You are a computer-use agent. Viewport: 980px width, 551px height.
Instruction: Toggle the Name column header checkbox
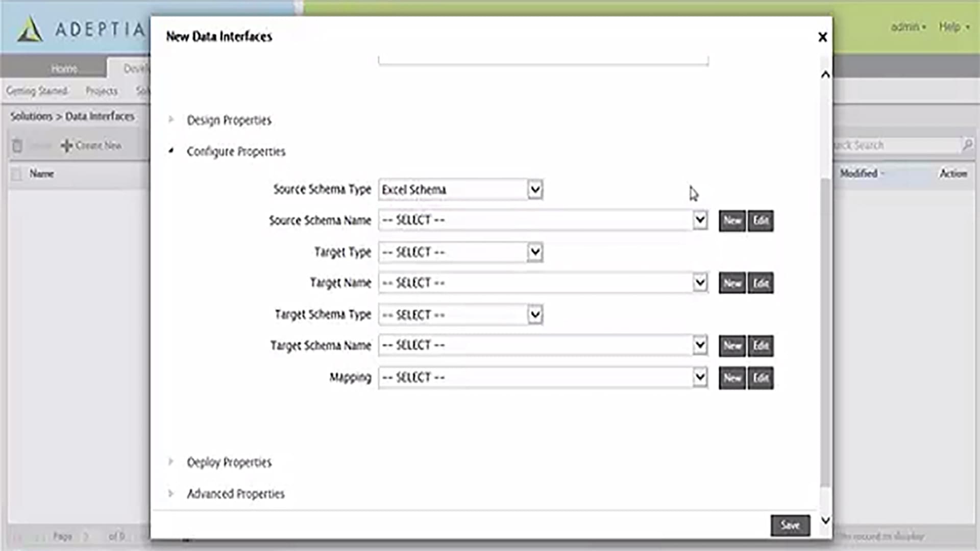pos(17,174)
